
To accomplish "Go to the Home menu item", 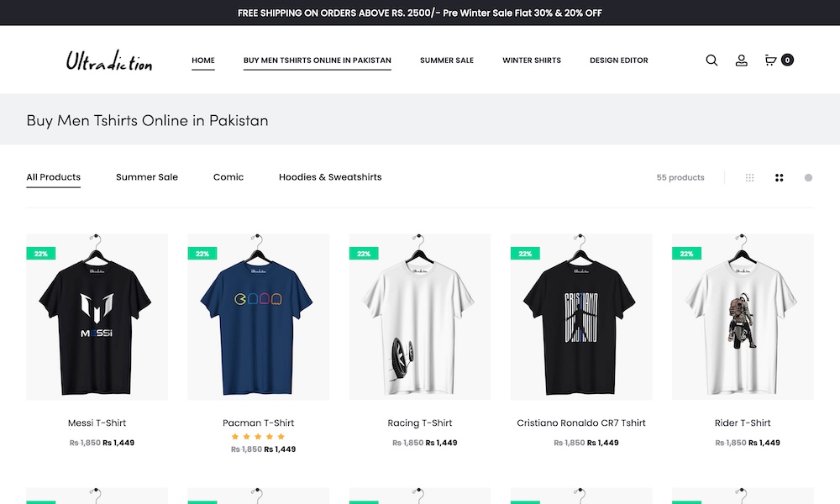I will tap(203, 60).
